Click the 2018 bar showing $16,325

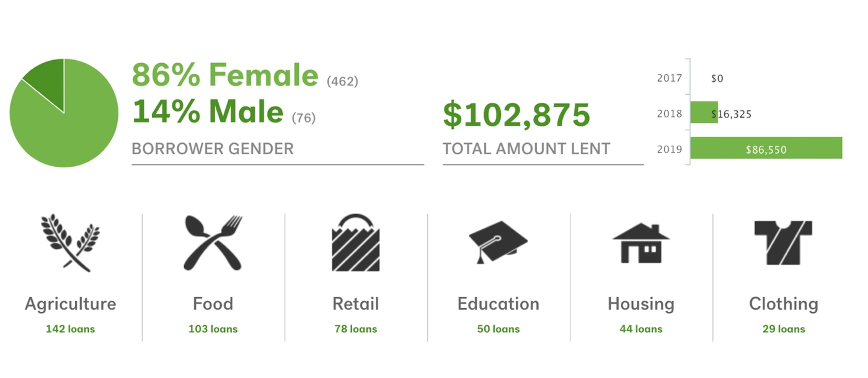pos(704,113)
